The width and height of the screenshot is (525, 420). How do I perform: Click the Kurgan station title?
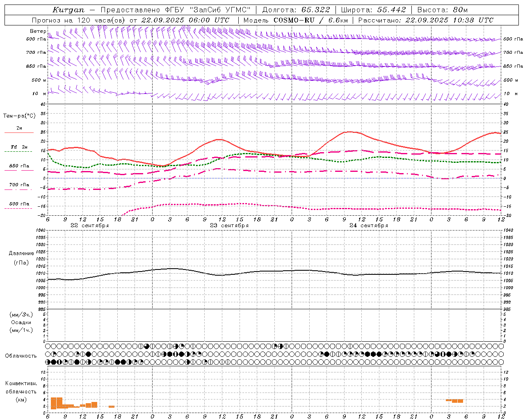point(68,10)
